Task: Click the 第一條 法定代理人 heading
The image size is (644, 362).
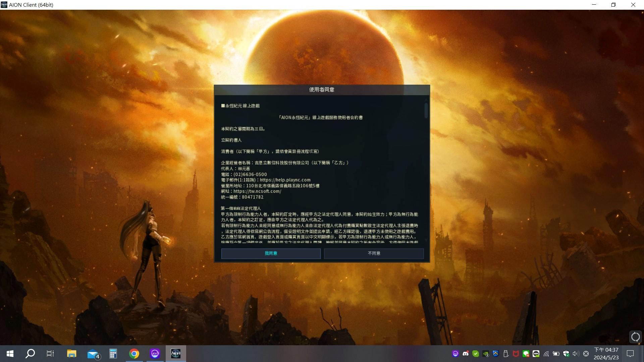Action: (x=241, y=208)
